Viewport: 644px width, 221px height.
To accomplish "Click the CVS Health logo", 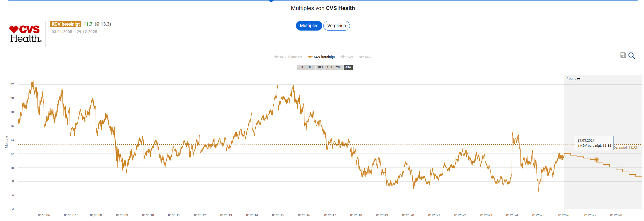I will [x=25, y=34].
